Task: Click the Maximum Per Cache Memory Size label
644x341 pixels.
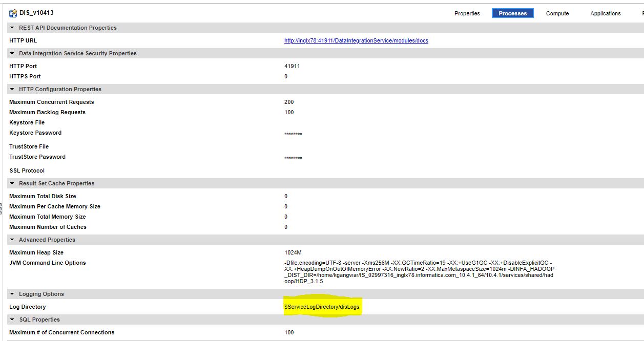Action: click(55, 206)
